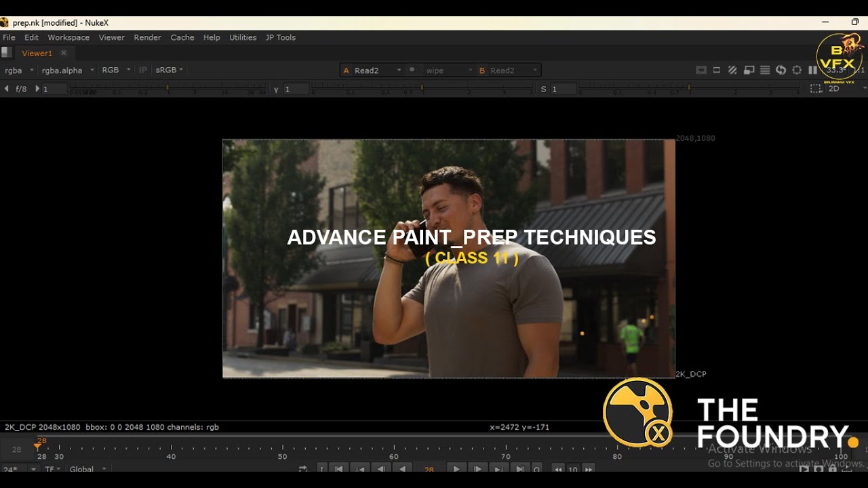The width and height of the screenshot is (868, 488).
Task: Open the TF timecode/frames dropdown
Action: [x=52, y=469]
